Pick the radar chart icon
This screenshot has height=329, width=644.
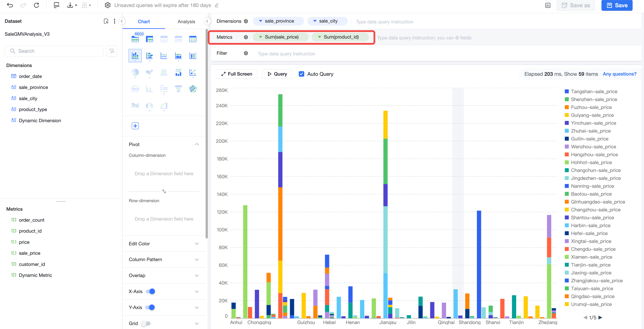(193, 89)
